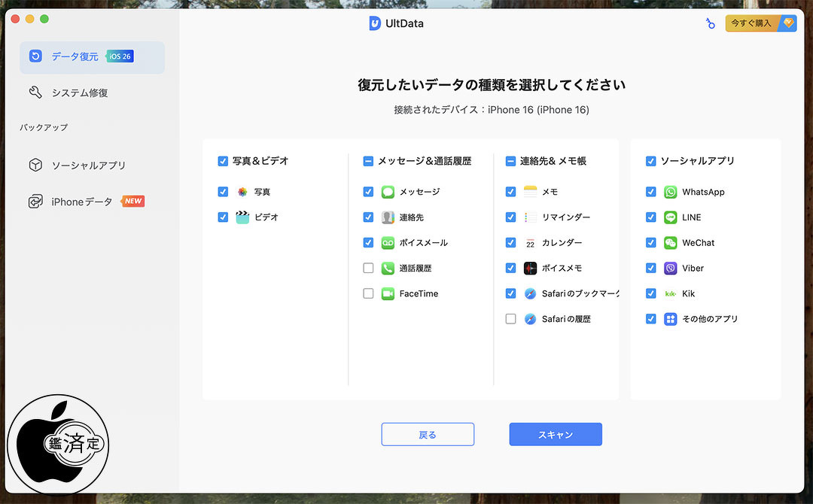This screenshot has width=813, height=504.
Task: Toggle the メッセージ＆通話履歴 group checkbox
Action: [x=368, y=161]
